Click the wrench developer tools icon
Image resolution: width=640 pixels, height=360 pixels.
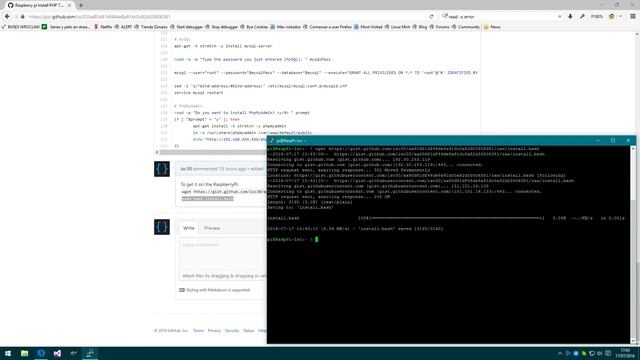click(582, 16)
